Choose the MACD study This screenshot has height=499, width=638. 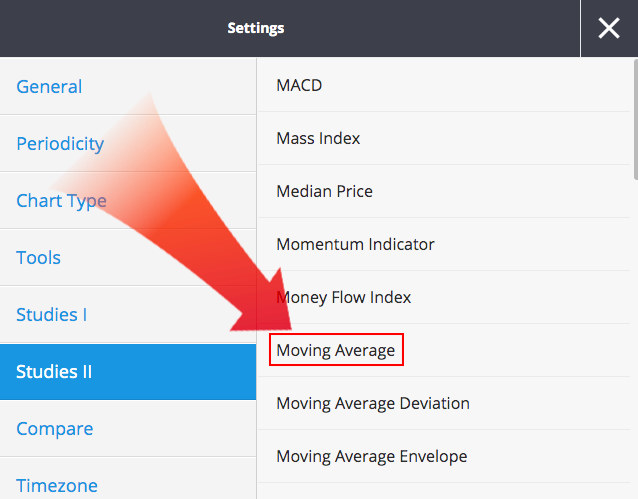click(299, 85)
